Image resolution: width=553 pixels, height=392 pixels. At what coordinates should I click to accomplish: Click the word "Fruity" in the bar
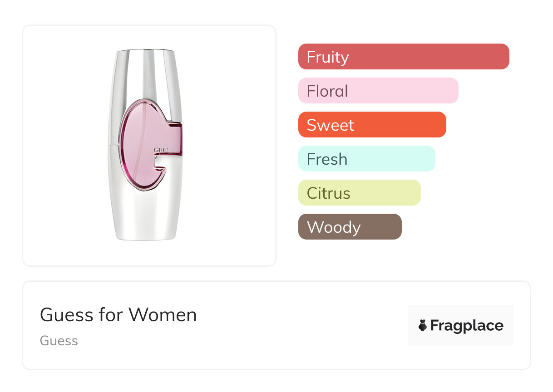point(328,57)
